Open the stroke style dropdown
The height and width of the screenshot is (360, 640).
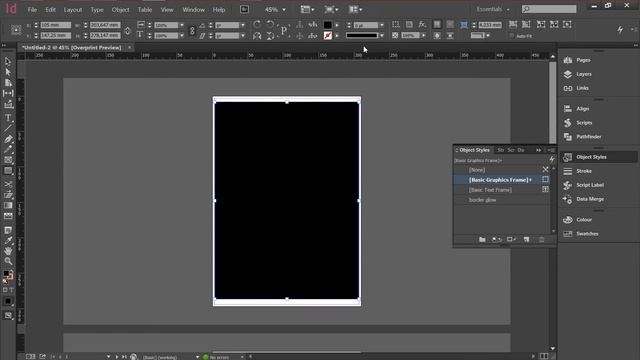click(382, 36)
